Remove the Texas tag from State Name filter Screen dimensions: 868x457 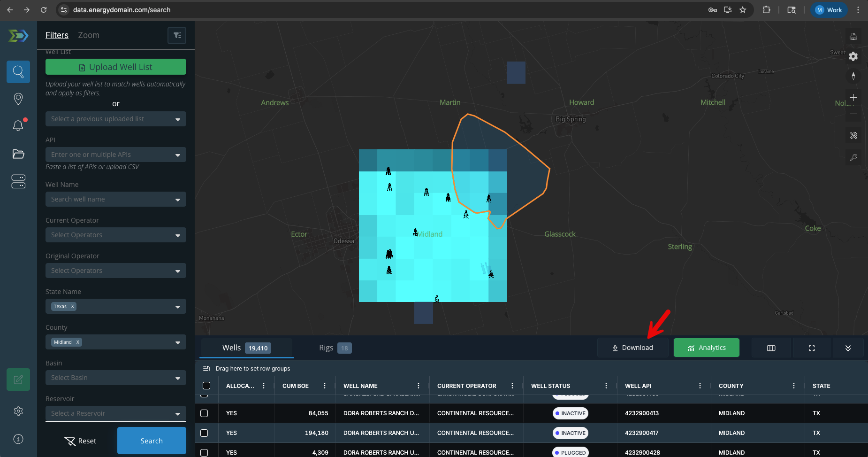pos(72,306)
